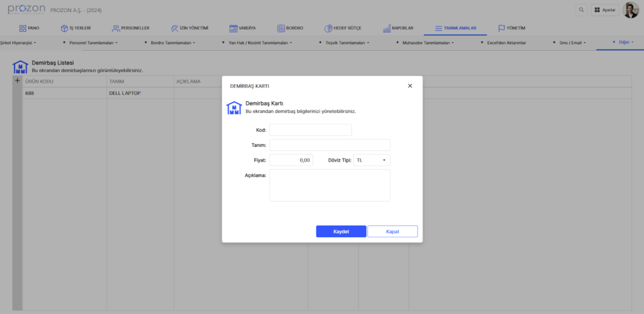
Task: Navigate to Bordro tab
Action: 291,28
